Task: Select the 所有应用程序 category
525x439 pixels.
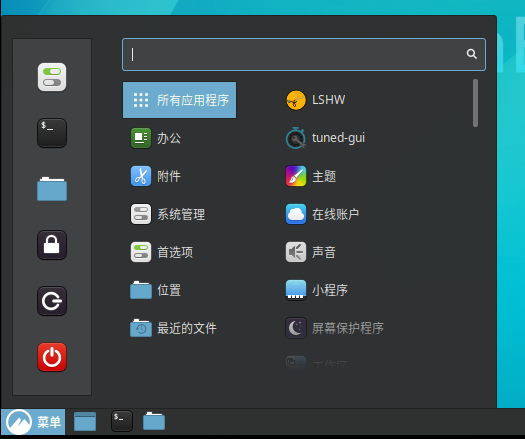Action: [x=179, y=100]
